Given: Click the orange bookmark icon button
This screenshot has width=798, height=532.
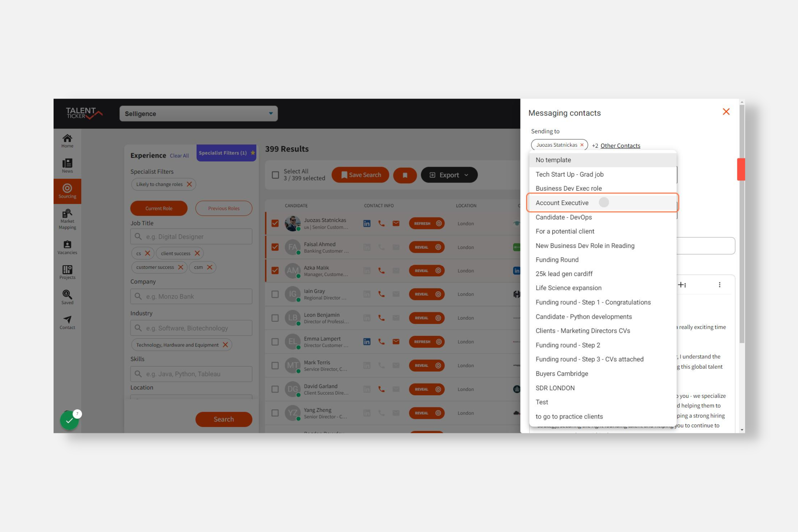Looking at the screenshot, I should click(405, 175).
